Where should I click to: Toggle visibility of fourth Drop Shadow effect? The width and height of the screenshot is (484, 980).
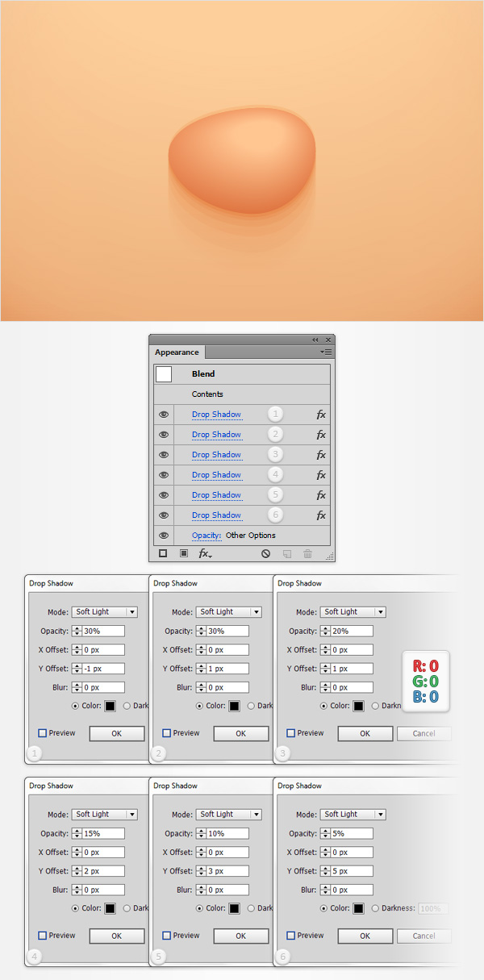tap(164, 475)
